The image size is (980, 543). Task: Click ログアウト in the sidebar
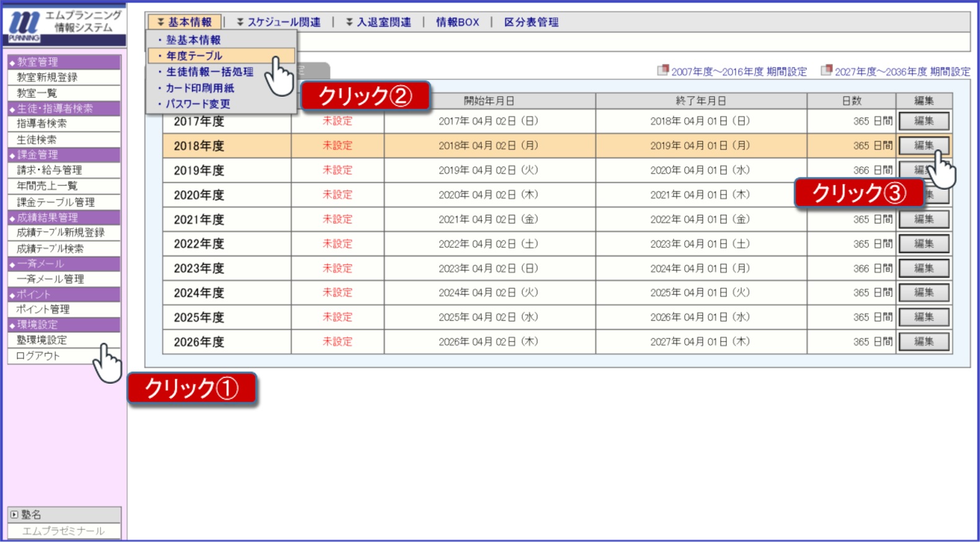coord(38,356)
